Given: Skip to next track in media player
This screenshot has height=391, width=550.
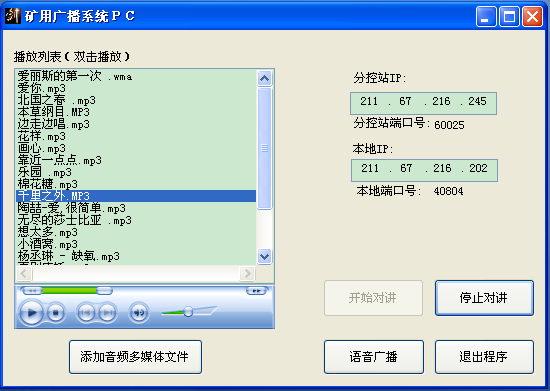Looking at the screenshot, I should [107, 312].
